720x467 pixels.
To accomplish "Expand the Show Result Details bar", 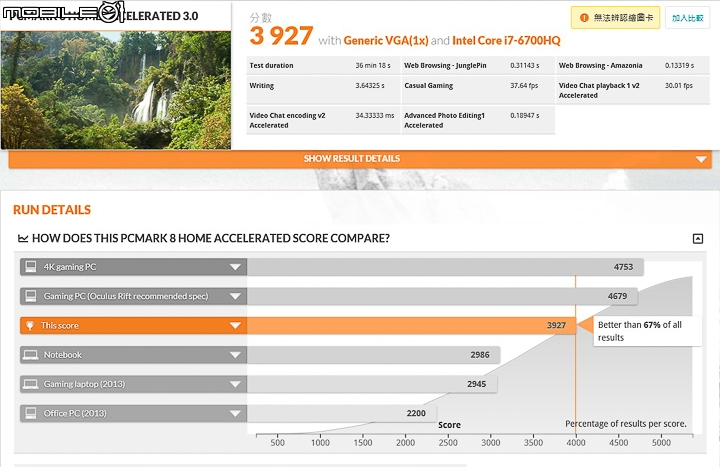I will (x=360, y=159).
